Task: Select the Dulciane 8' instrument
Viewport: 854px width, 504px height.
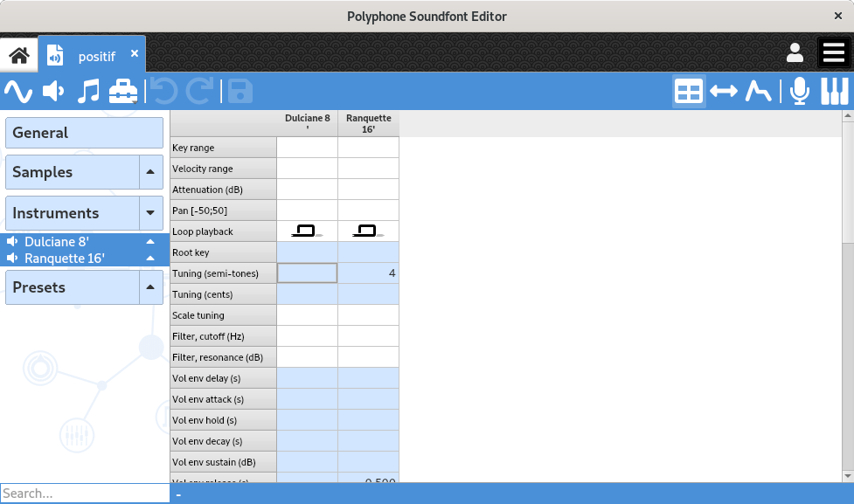Action: click(57, 242)
